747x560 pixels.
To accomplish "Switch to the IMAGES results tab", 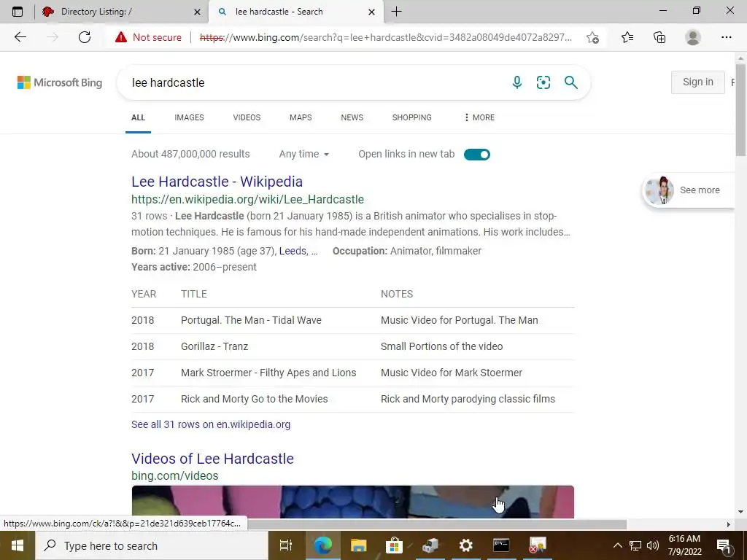I will pyautogui.click(x=189, y=117).
